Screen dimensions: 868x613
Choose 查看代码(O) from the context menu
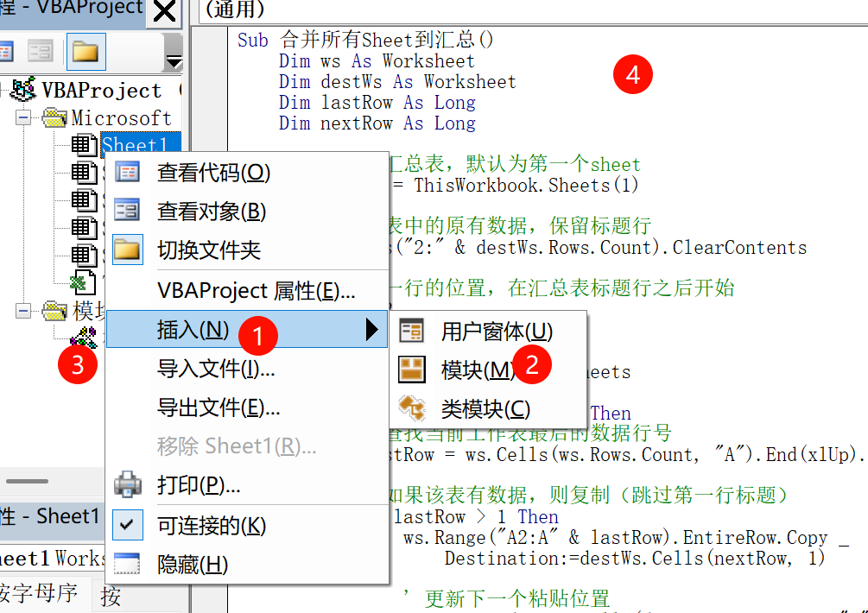coord(247,173)
